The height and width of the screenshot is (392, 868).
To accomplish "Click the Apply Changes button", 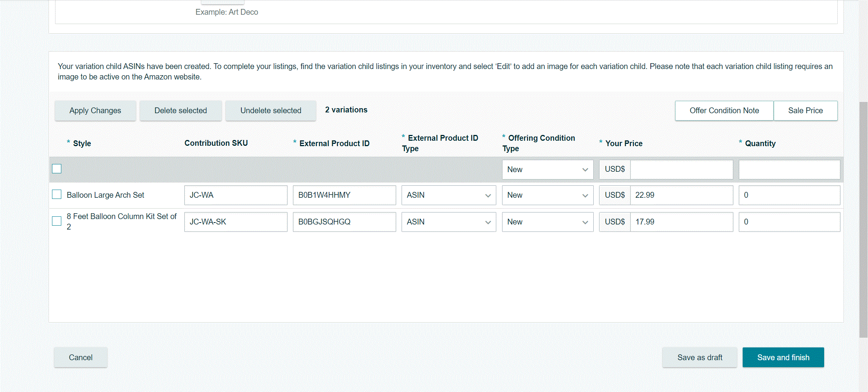I will click(95, 111).
